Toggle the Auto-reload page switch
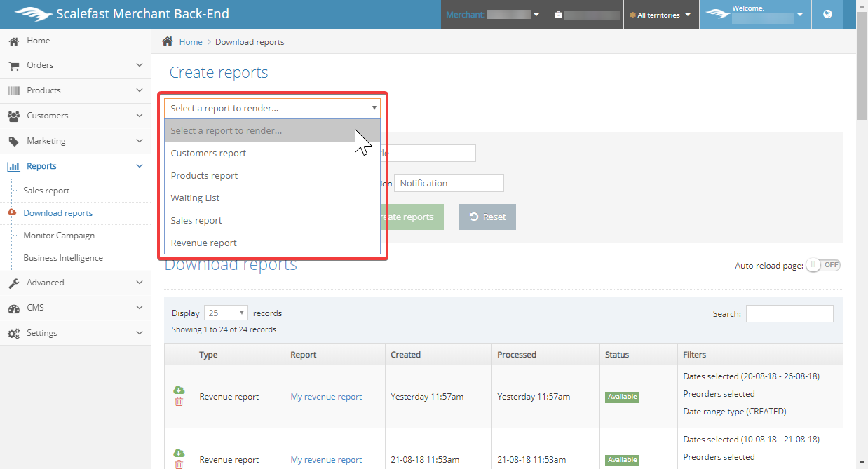The height and width of the screenshot is (469, 868). tap(822, 265)
